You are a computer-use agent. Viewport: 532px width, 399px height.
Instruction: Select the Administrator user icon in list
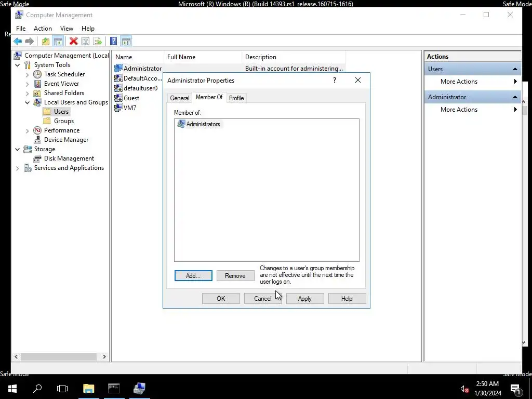(x=118, y=68)
